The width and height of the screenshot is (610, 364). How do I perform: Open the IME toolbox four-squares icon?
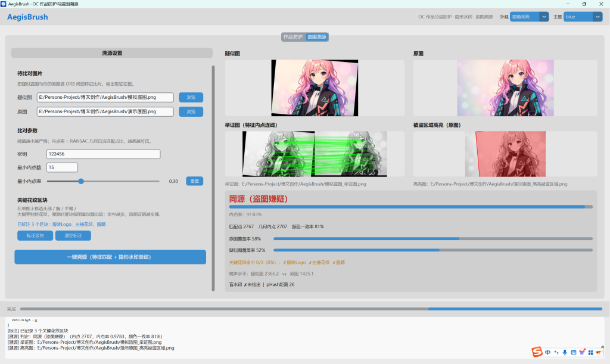pyautogui.click(x=590, y=352)
